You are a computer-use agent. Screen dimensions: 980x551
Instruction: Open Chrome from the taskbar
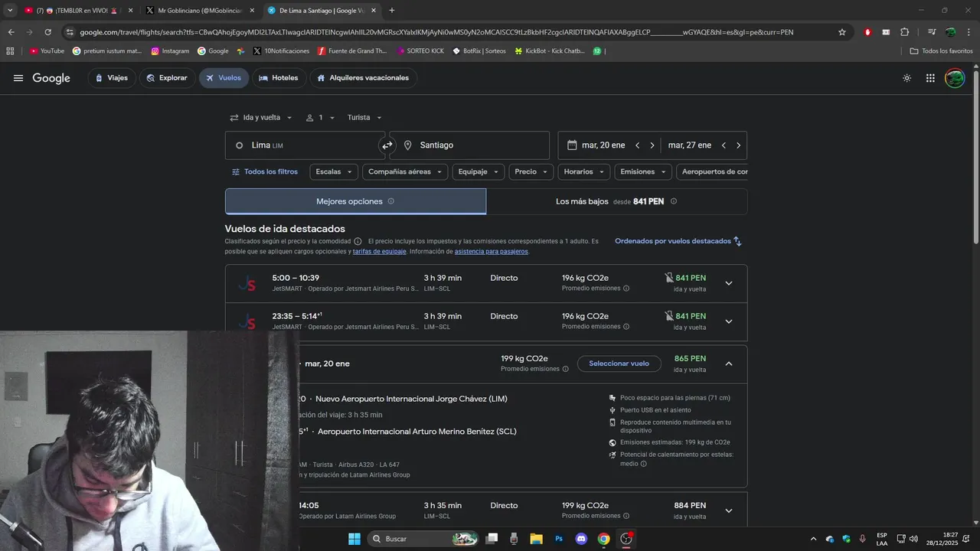click(x=603, y=539)
